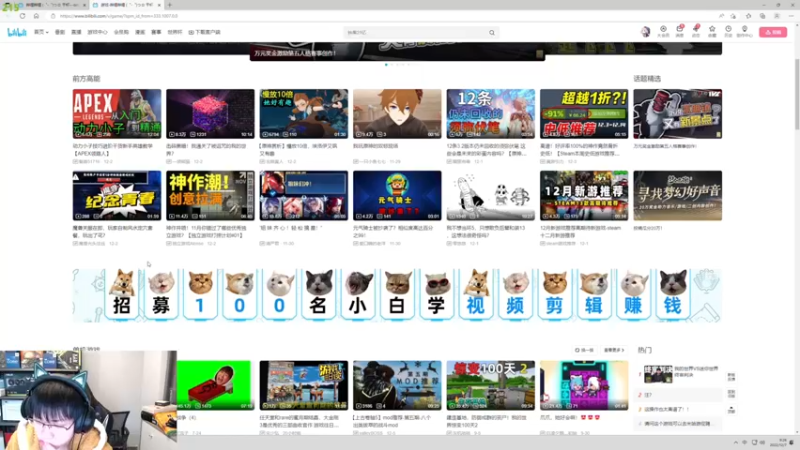
Task: Open the hot list item ranked 1 thumbnail
Action: click(x=658, y=373)
